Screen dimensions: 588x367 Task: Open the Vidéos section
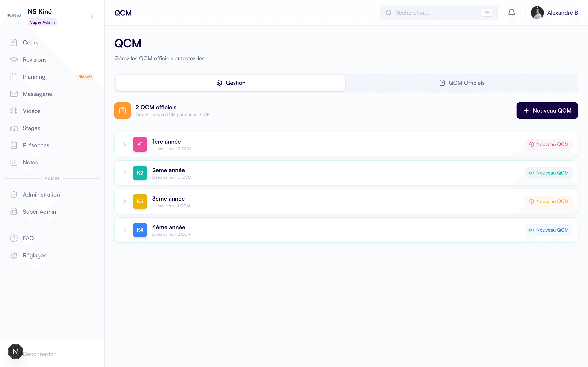pos(32,111)
